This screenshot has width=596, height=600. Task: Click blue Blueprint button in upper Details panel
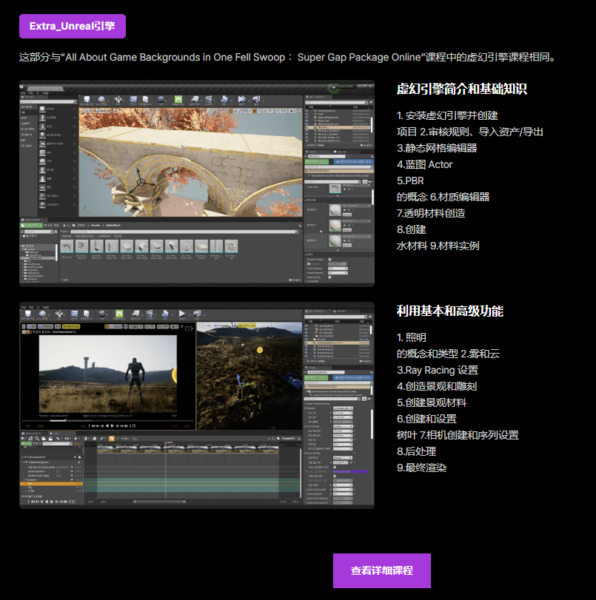tap(353, 161)
